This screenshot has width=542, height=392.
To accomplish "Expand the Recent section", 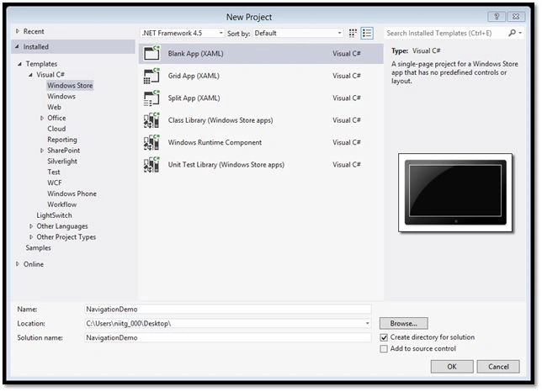I will coord(18,31).
